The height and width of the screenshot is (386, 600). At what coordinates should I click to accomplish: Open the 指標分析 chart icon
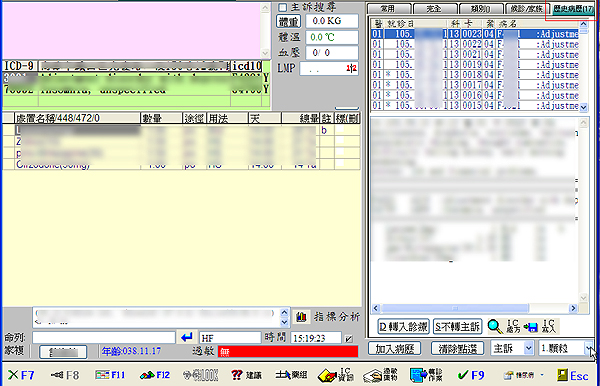pos(301,317)
